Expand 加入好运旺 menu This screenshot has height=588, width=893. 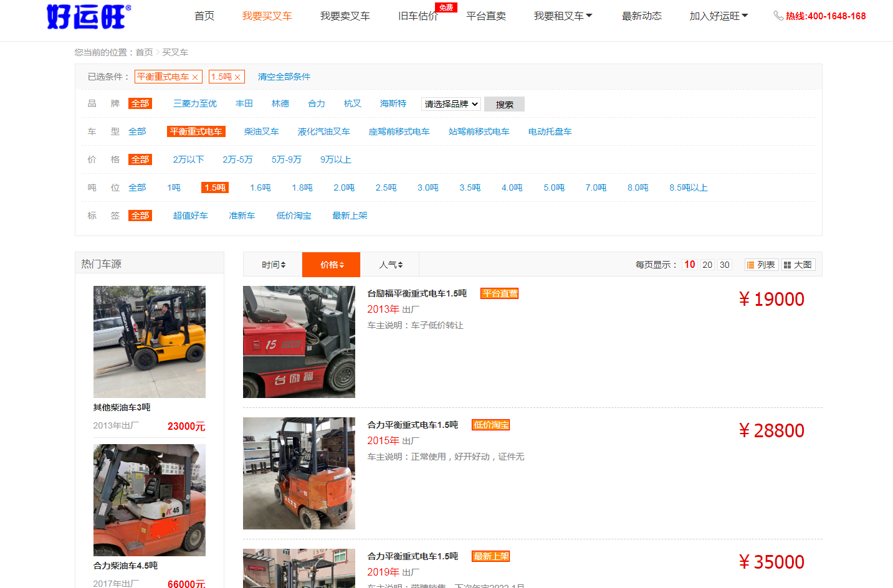point(719,16)
